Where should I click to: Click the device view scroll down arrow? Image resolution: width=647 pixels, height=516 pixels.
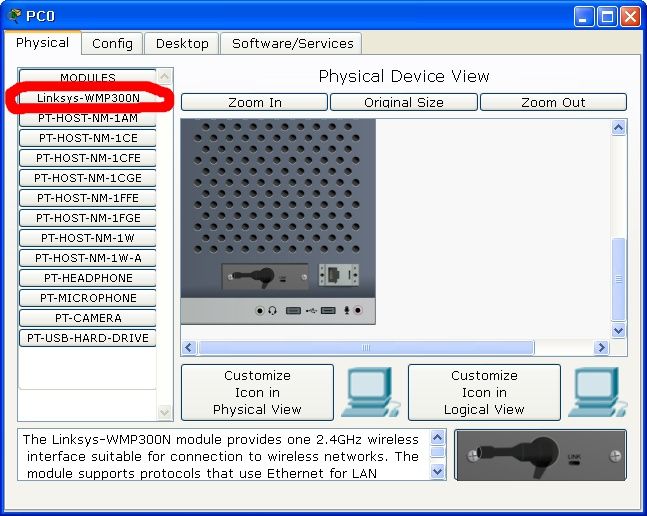tap(618, 331)
